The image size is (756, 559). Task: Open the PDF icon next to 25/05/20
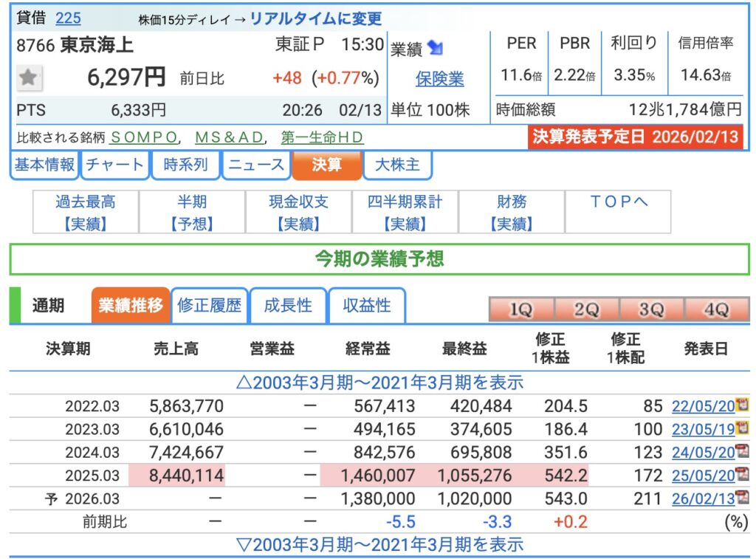[743, 475]
